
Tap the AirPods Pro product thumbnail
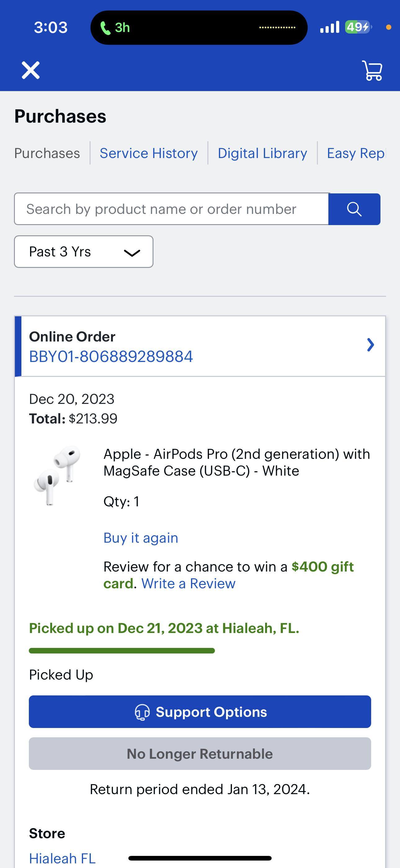tap(57, 476)
